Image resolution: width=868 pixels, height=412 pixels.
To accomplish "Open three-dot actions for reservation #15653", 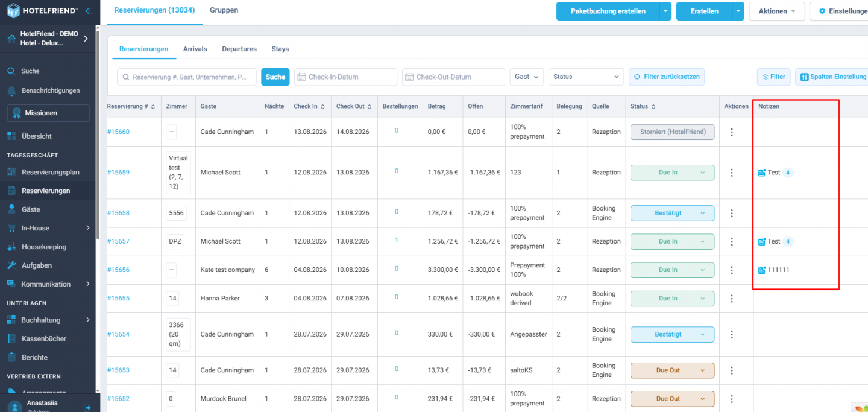I will tap(732, 370).
